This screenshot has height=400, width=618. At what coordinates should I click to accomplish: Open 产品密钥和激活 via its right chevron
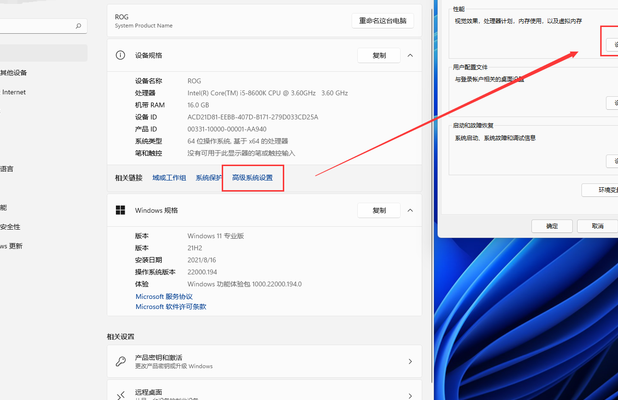(410, 361)
